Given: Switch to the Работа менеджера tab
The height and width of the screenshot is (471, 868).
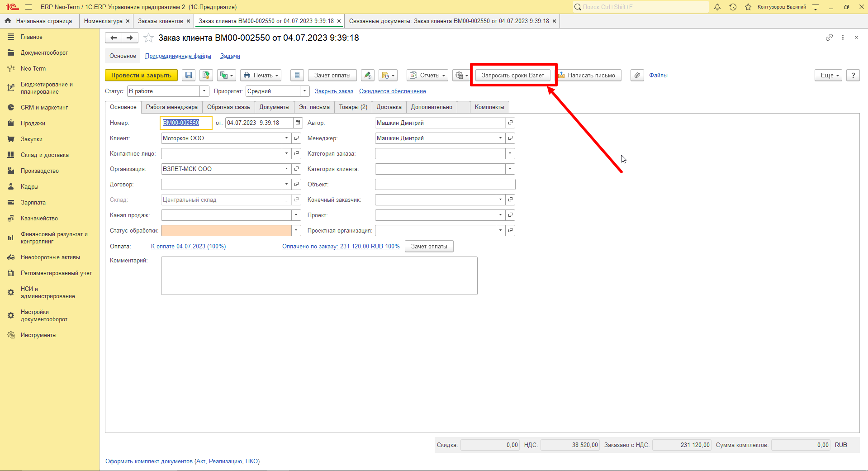Looking at the screenshot, I should pyautogui.click(x=172, y=107).
